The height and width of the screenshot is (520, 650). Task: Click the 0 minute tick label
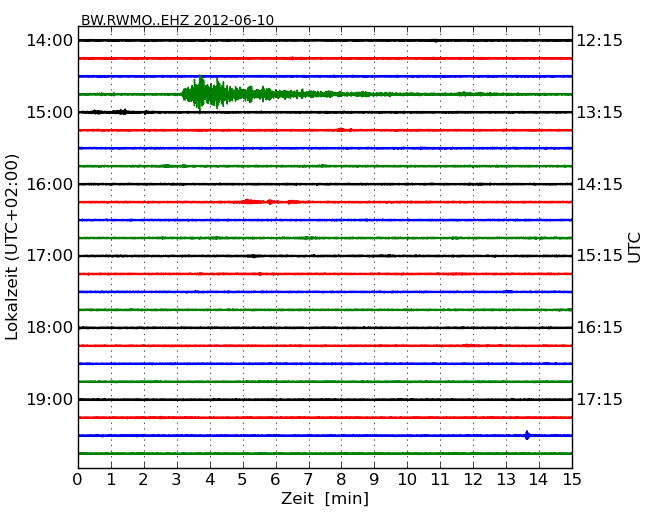78,480
